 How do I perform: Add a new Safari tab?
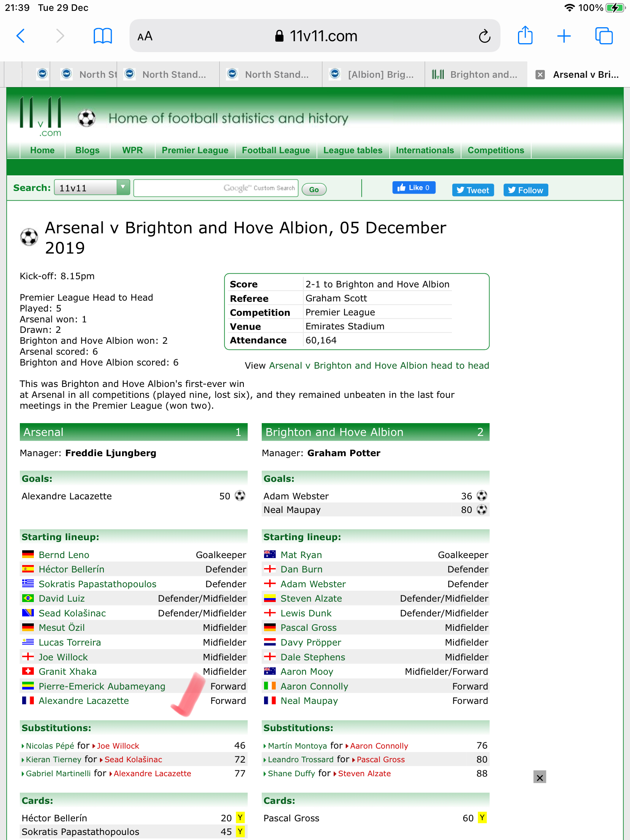[564, 36]
